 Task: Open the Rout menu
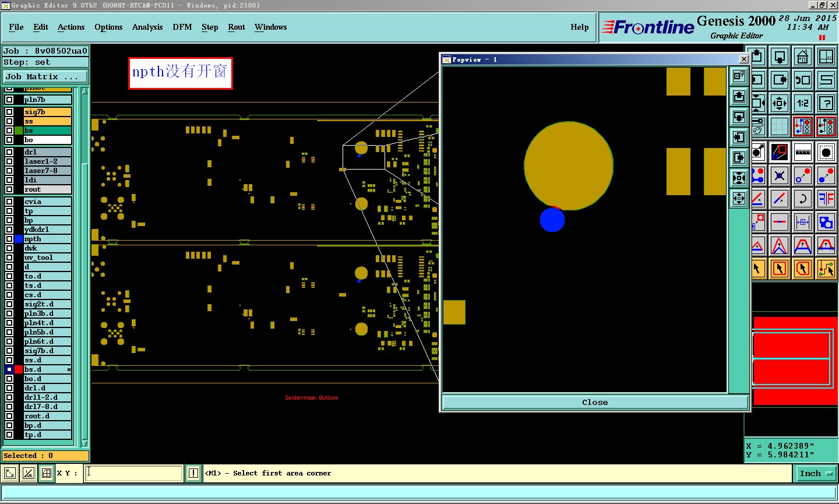[237, 27]
